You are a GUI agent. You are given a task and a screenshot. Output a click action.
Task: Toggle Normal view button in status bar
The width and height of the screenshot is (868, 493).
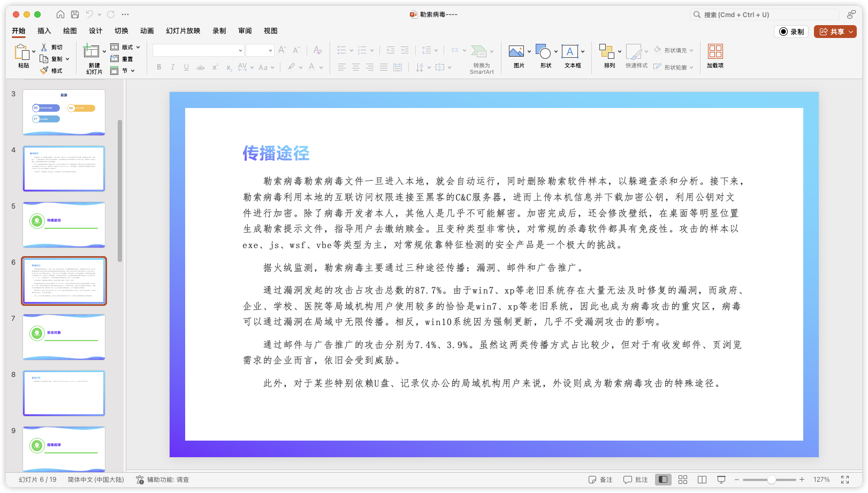pyautogui.click(x=663, y=480)
